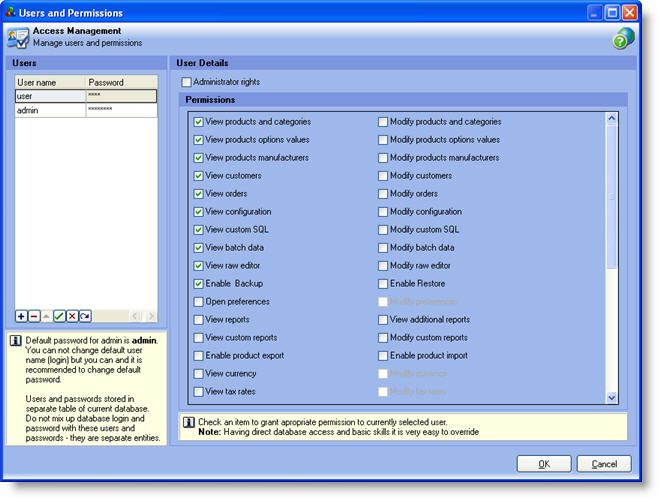
Task: Click the refresh users list icon
Action: tap(85, 316)
